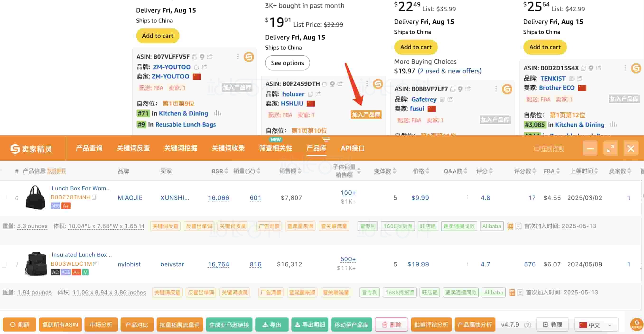
Task: Click the 1688找货源 tag in the MIAOJIE row
Action: pos(398,226)
